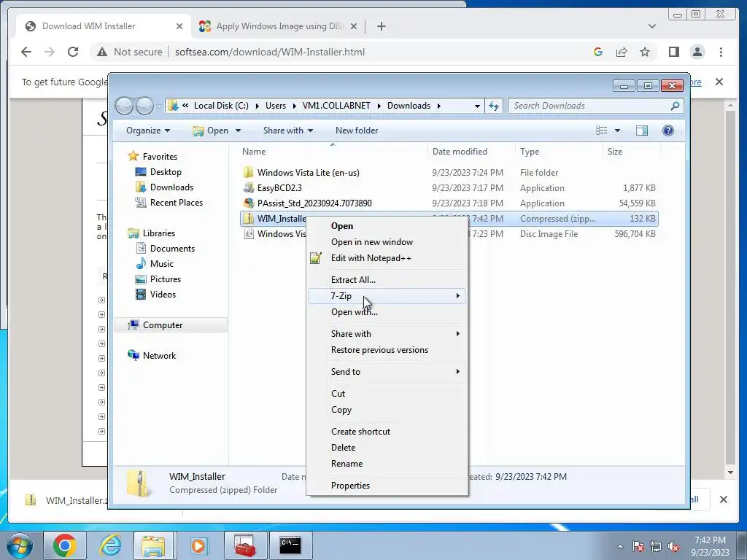
Task: Select Downloads in the Favorites list
Action: (x=171, y=187)
